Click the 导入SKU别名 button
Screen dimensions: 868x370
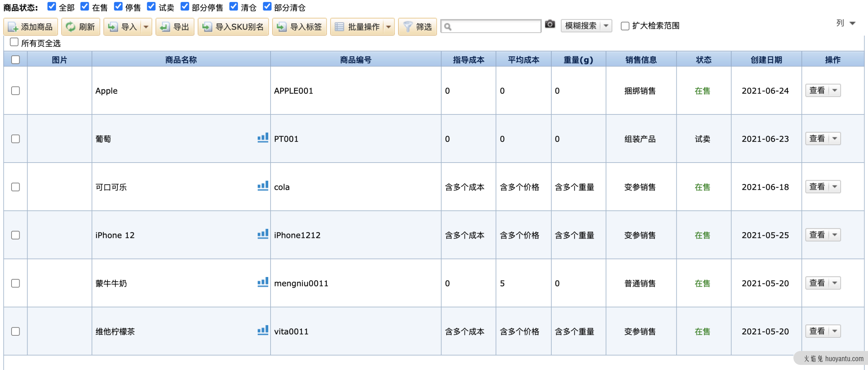point(233,27)
